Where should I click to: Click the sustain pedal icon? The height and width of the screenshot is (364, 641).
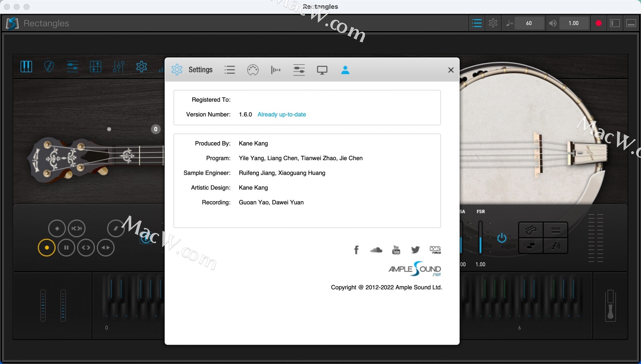[x=610, y=306]
